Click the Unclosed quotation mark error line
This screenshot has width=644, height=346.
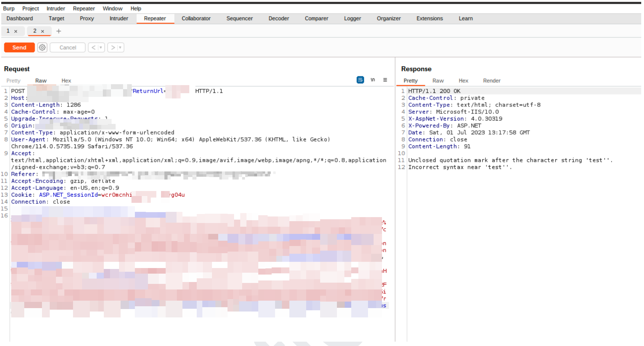(510, 160)
